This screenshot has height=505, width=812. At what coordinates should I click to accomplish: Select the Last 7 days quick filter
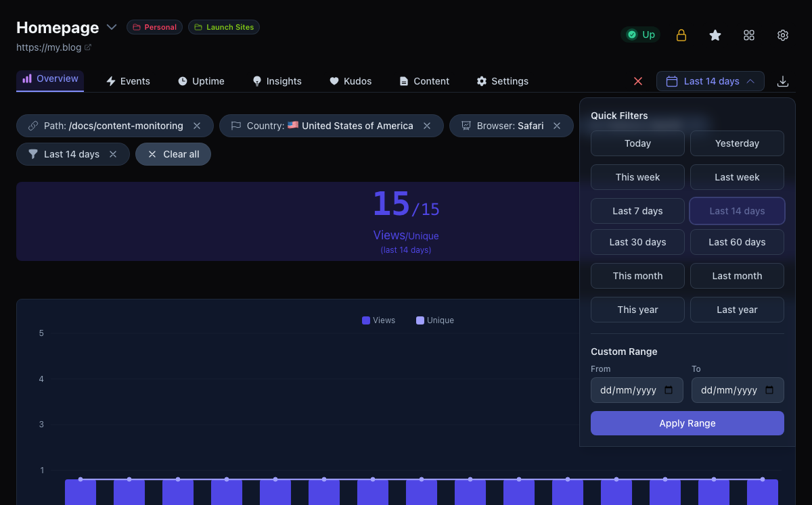(637, 211)
